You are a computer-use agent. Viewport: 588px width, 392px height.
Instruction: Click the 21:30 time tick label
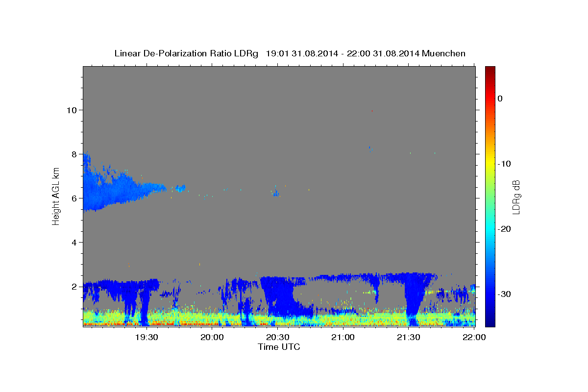tap(408, 337)
